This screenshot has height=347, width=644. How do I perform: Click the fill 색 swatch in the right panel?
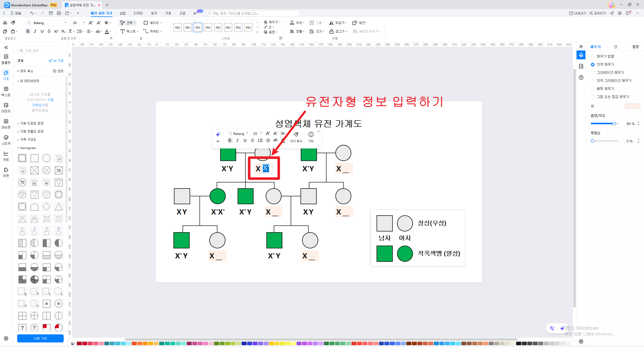coord(632,106)
